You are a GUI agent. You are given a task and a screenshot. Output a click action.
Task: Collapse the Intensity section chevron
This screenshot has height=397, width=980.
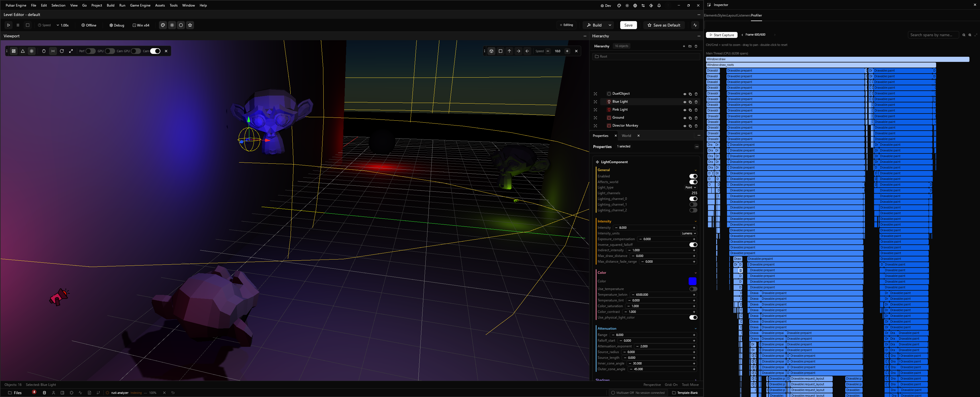click(696, 221)
